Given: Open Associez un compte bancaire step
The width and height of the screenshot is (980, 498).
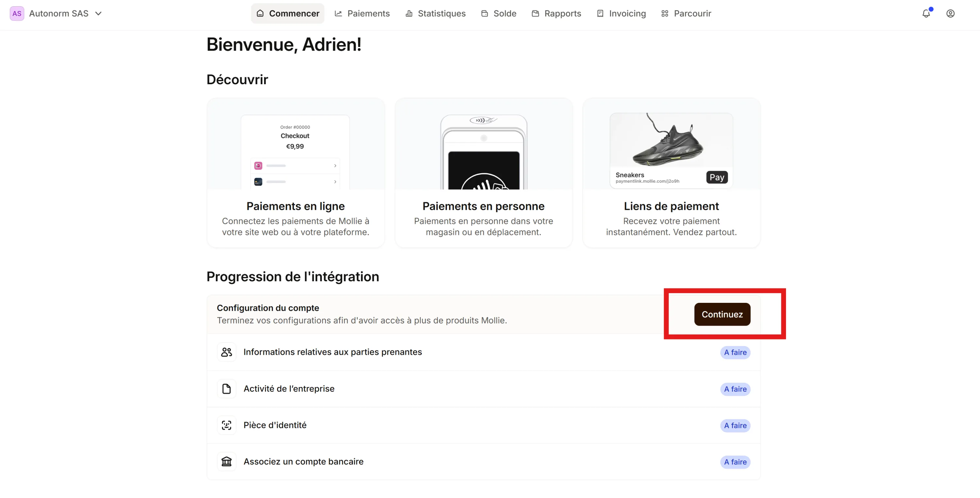Looking at the screenshot, I should point(303,461).
